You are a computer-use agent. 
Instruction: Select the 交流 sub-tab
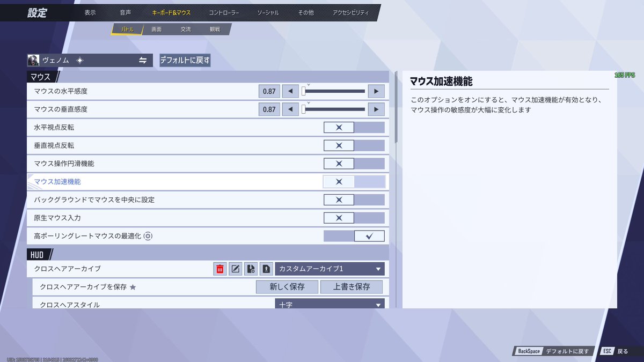(x=186, y=29)
